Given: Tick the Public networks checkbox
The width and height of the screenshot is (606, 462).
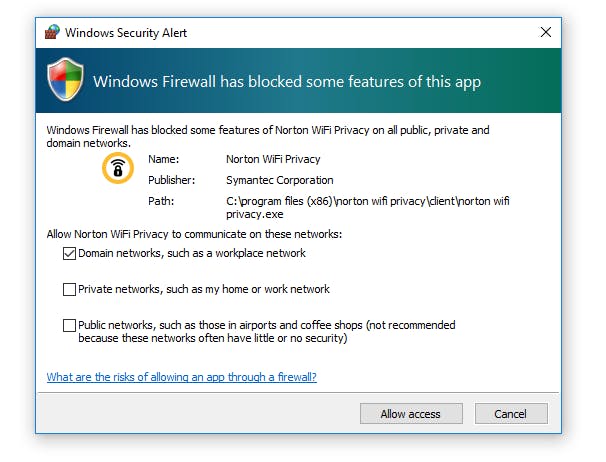Looking at the screenshot, I should 69,325.
